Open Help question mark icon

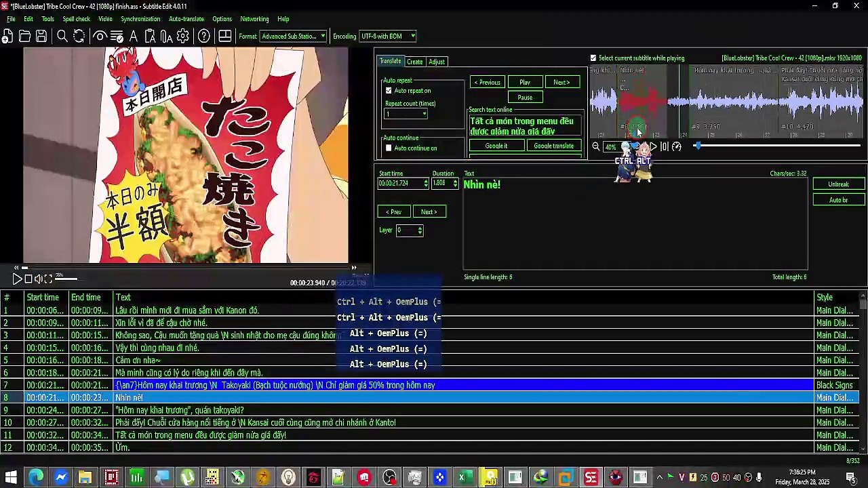coord(204,37)
